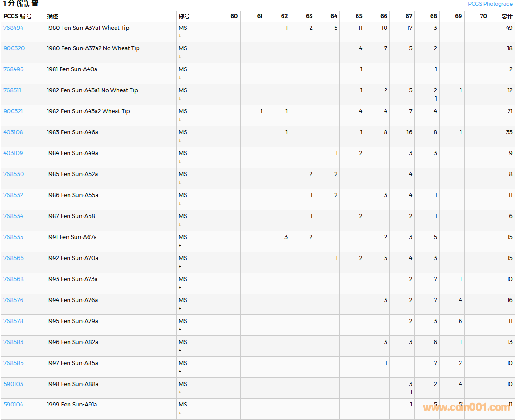Viewport: 516px width, 420px height.
Task: Click PCGS number 900320 link
Action: point(14,48)
